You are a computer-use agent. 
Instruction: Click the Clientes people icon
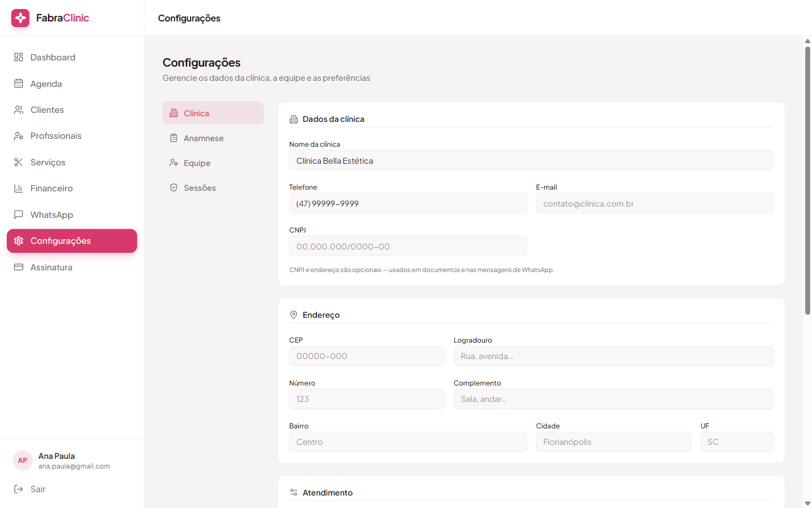[19, 110]
